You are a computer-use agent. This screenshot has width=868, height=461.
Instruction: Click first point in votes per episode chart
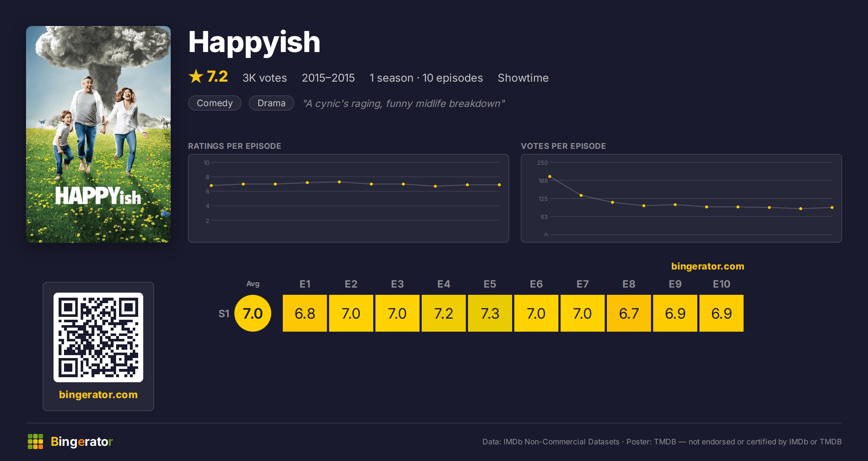550,176
